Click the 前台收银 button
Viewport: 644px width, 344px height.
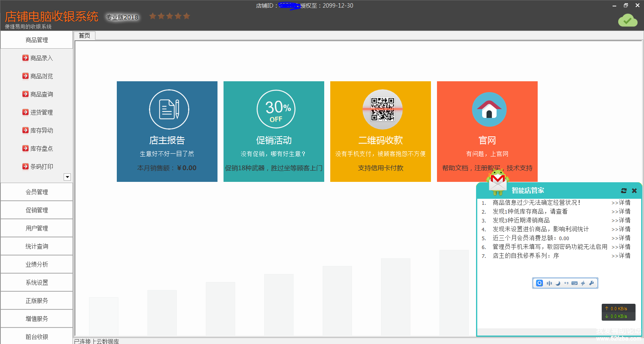(37, 337)
